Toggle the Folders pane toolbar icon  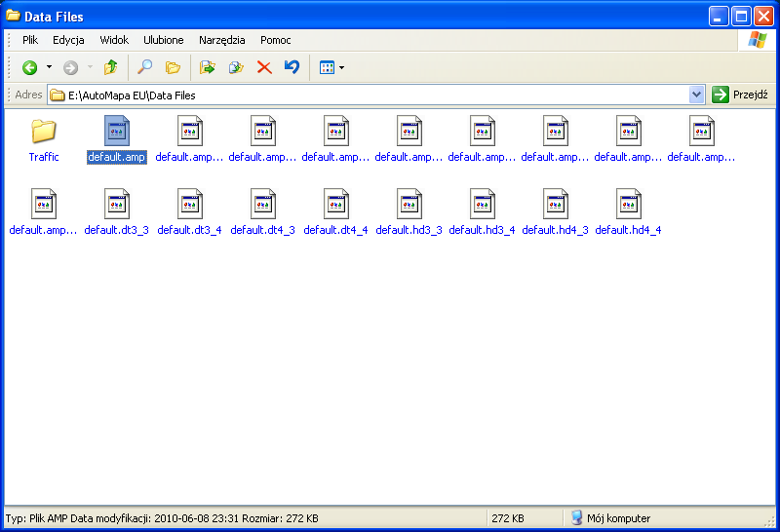coord(173,67)
